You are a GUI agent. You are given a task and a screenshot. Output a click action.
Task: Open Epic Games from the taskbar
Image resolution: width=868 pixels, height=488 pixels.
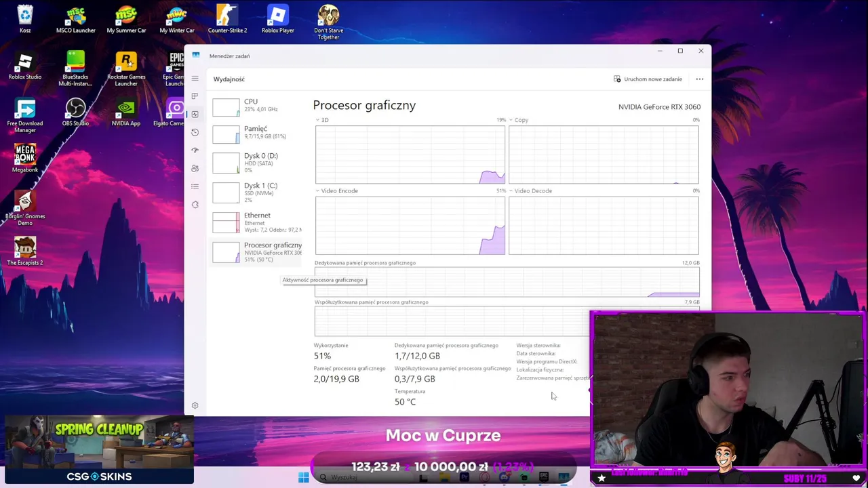(544, 477)
